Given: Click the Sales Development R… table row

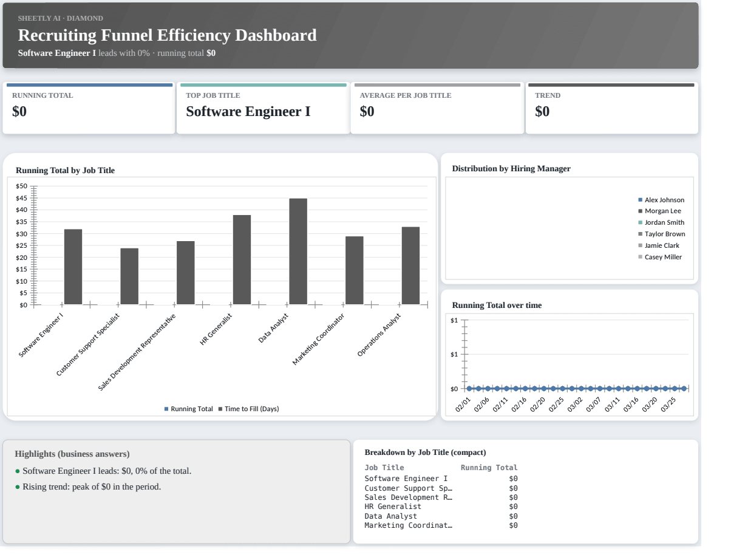Looking at the screenshot, I should coord(441,497).
